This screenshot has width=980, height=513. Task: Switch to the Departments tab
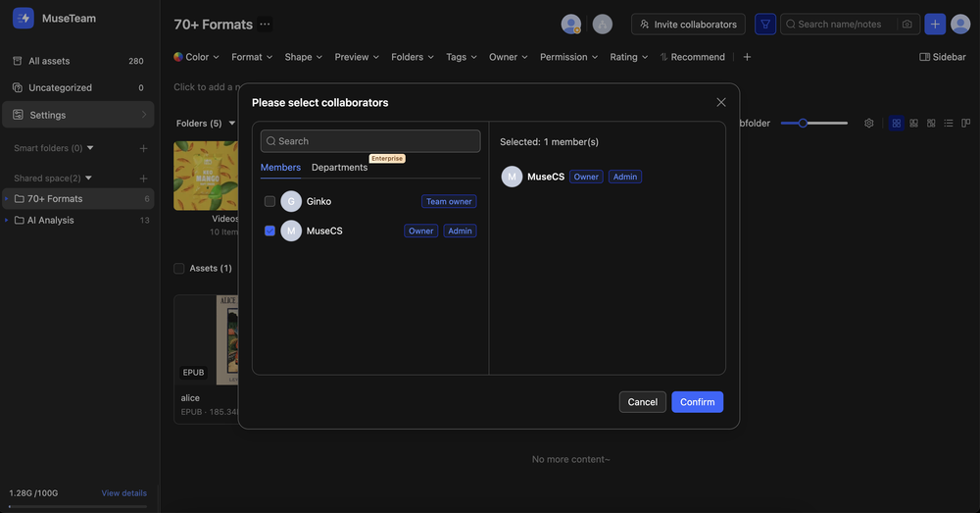click(339, 168)
